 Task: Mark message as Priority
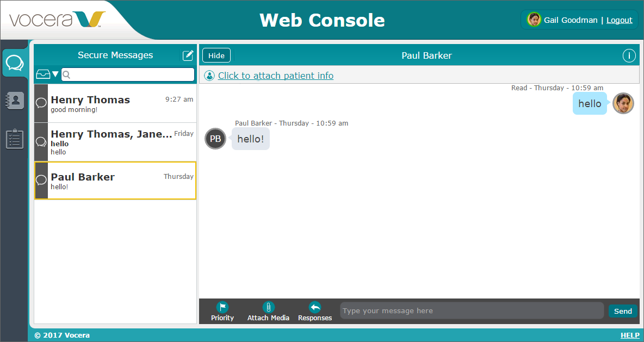click(x=222, y=311)
